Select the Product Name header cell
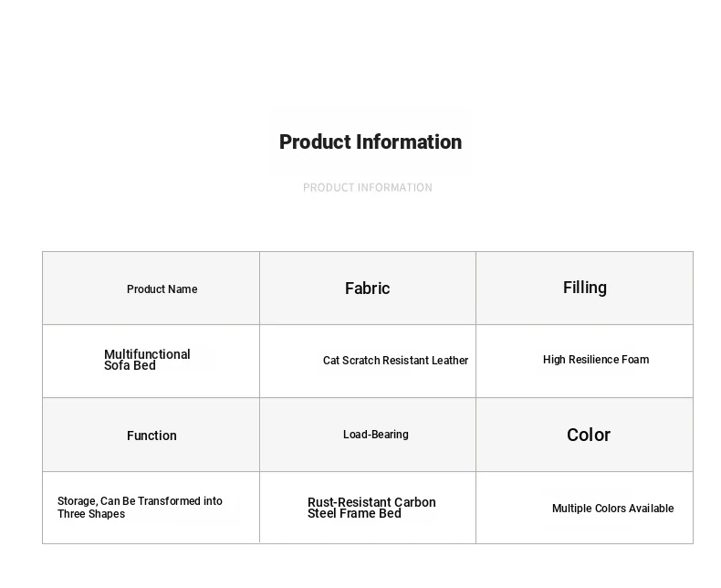 (x=151, y=288)
